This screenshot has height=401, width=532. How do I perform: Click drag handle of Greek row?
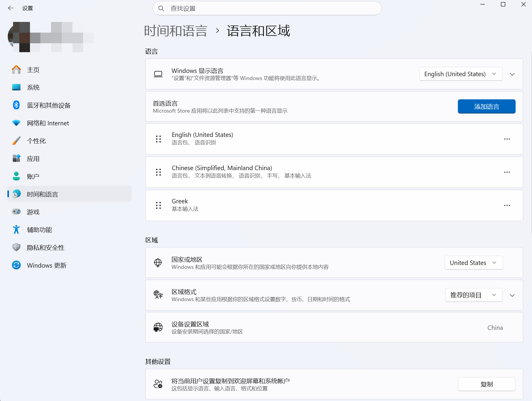click(x=158, y=205)
